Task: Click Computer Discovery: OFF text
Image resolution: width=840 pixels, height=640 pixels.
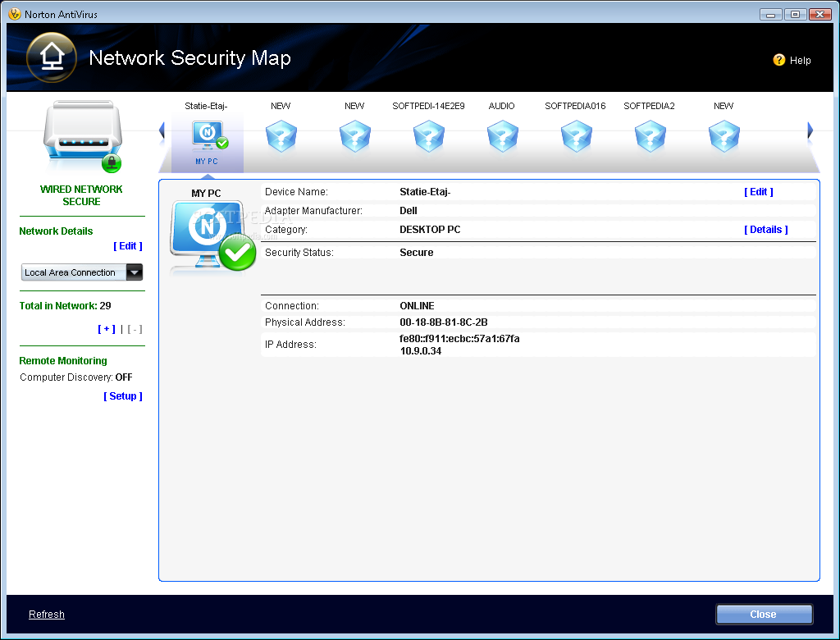Action: tap(76, 377)
